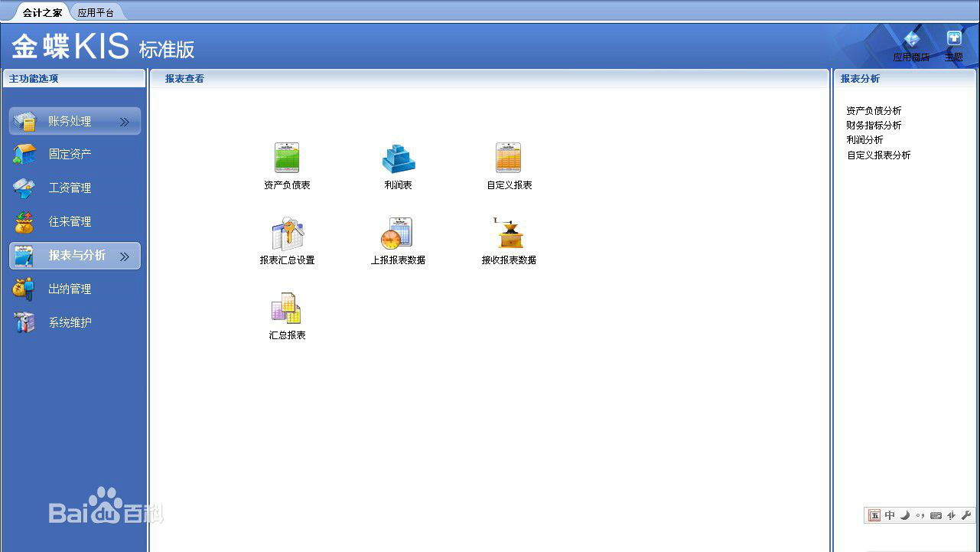
Task: Go to 往来管理 in the sidebar
Action: point(74,221)
